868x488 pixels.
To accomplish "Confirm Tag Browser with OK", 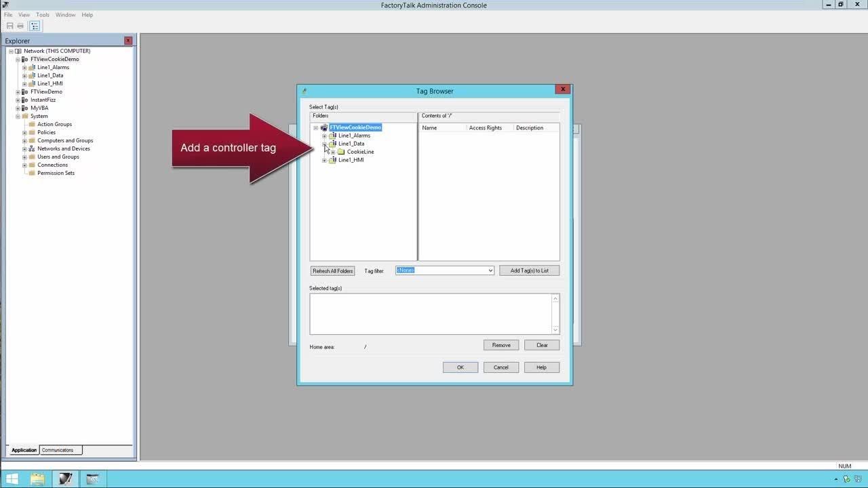I will [x=460, y=367].
